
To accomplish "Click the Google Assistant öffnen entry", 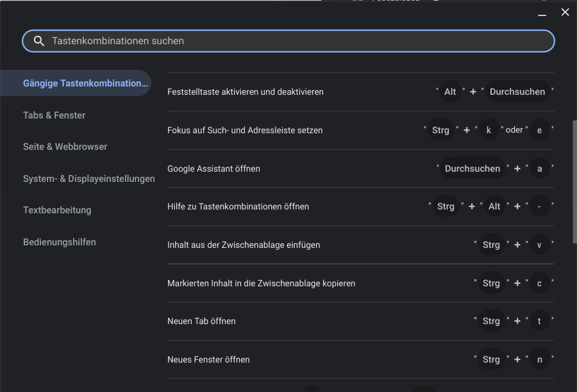I will click(x=213, y=168).
